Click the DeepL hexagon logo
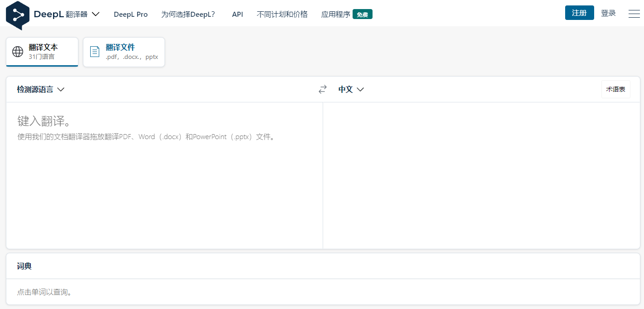Image resolution: width=644 pixels, height=309 pixels. [18, 14]
